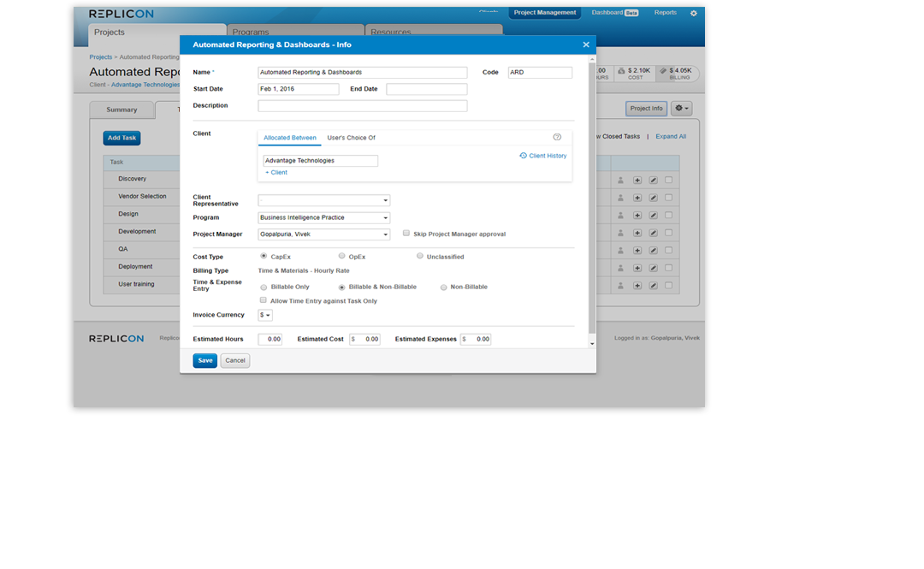Open Project Management in the top menu
Screen dimensions: 924x569
(544, 12)
